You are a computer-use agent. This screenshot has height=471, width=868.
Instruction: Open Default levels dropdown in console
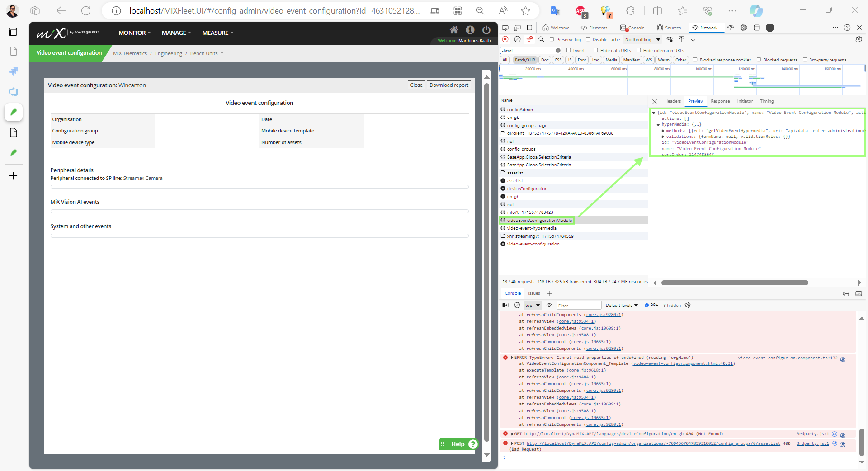(x=622, y=305)
